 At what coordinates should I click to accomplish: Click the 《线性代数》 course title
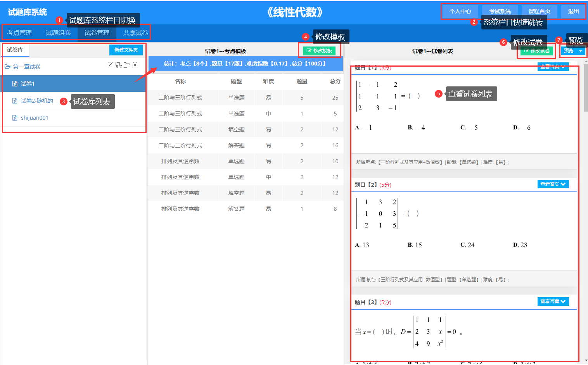(295, 12)
